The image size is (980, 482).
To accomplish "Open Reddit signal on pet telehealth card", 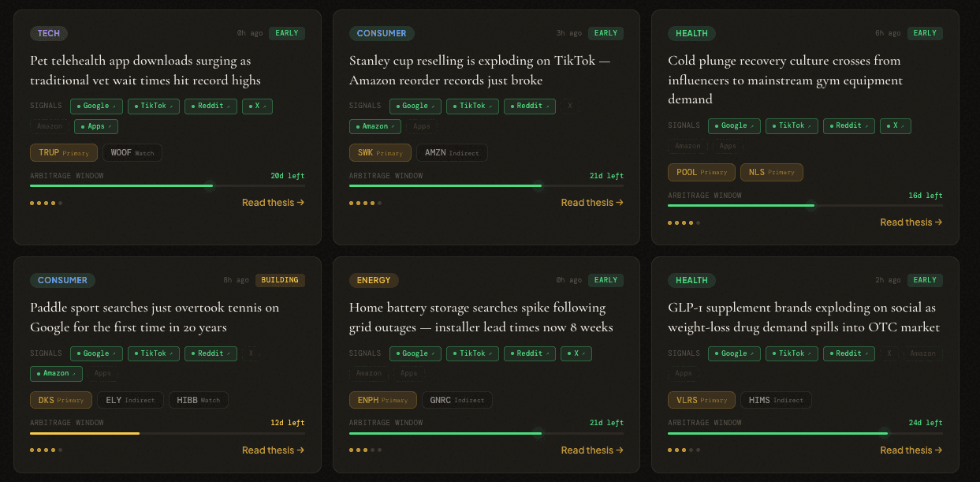I will (211, 106).
